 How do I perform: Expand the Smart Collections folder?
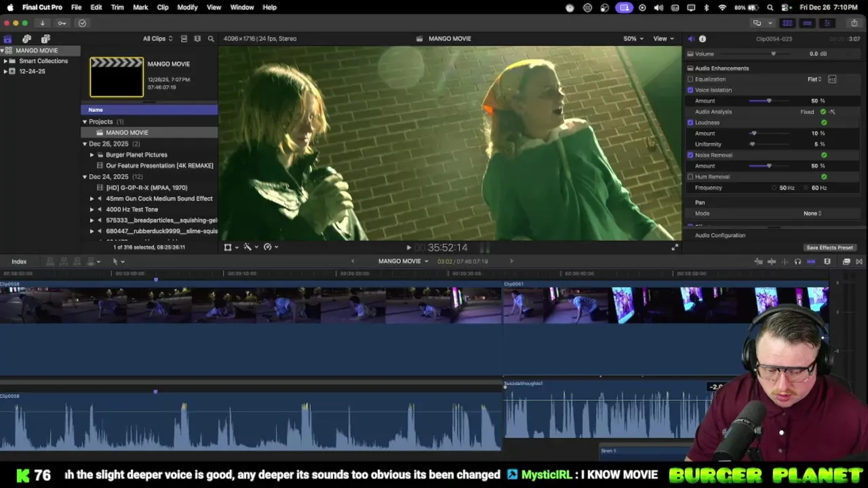tap(5, 61)
